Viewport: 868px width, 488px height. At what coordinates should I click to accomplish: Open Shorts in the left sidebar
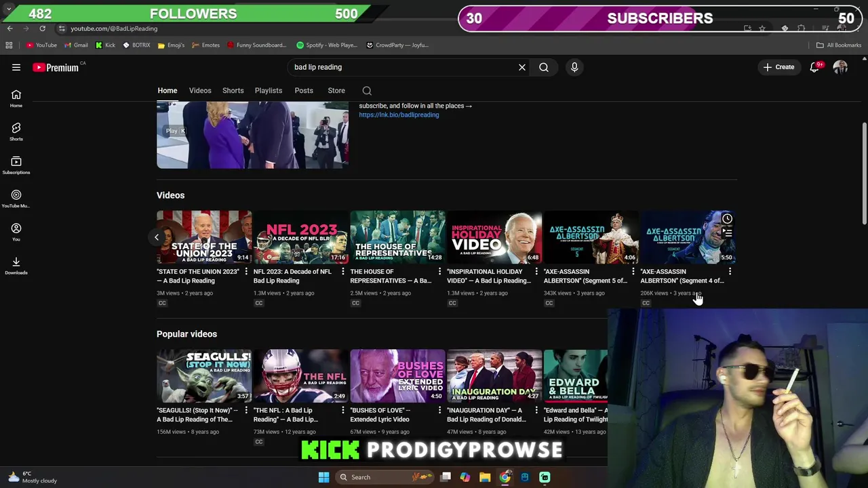coord(16,132)
